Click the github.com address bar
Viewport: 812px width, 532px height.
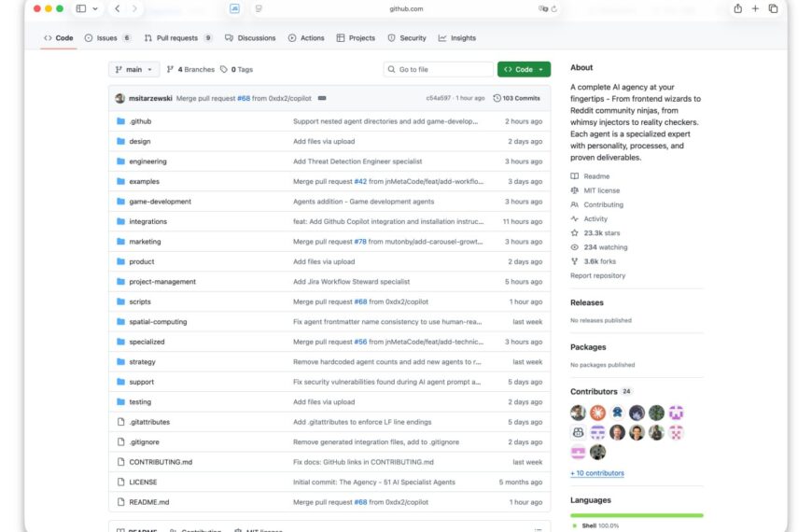point(406,8)
